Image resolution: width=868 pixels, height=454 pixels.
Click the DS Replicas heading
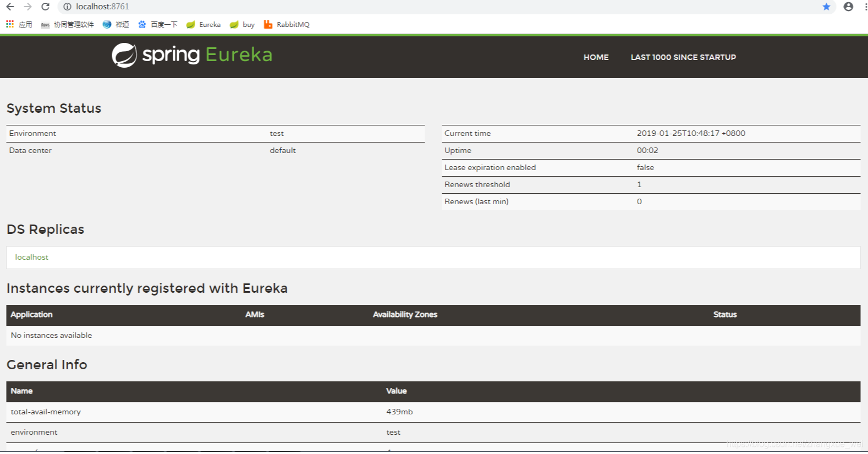coord(45,229)
